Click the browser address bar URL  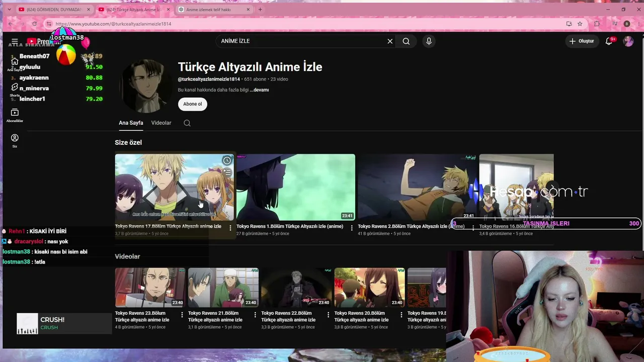tap(113, 24)
